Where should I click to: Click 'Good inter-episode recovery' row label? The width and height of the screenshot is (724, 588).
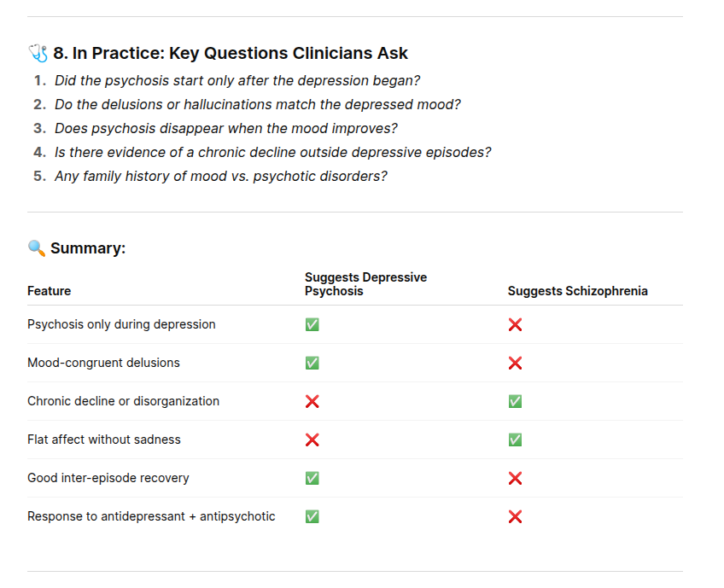(108, 478)
